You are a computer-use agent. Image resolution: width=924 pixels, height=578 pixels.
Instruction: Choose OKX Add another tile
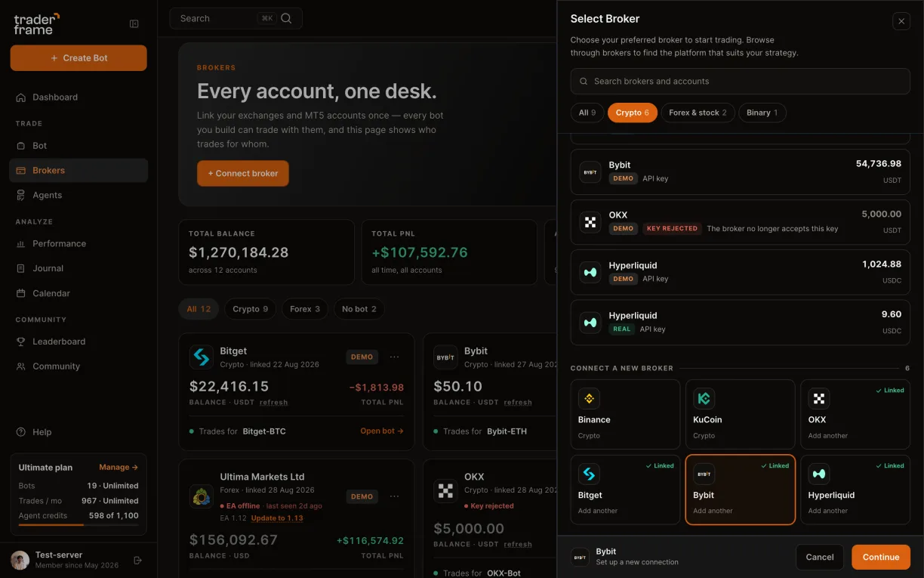point(855,415)
